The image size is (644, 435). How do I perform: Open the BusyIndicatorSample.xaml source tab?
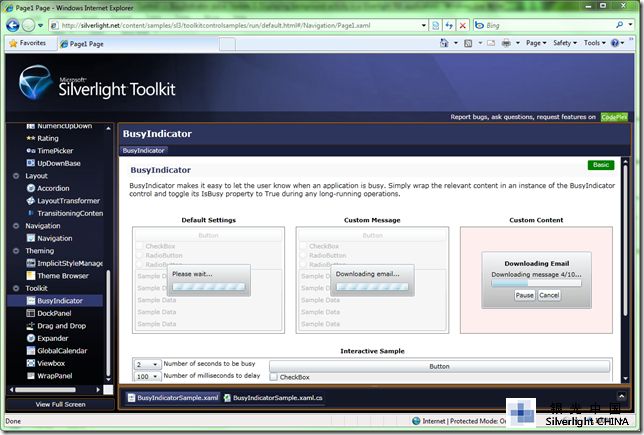point(173,398)
